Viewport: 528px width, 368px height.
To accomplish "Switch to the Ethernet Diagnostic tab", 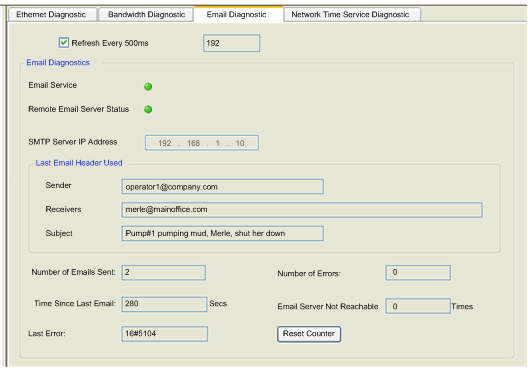I will tap(52, 14).
